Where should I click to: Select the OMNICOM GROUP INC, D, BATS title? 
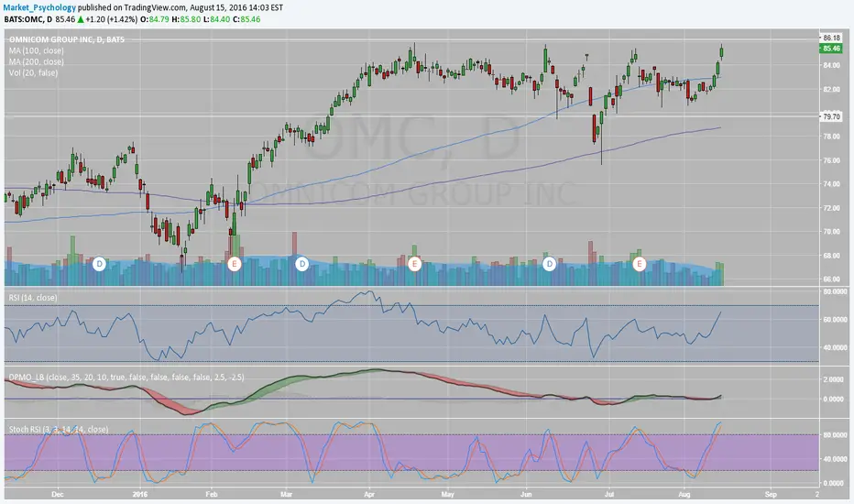click(67, 39)
